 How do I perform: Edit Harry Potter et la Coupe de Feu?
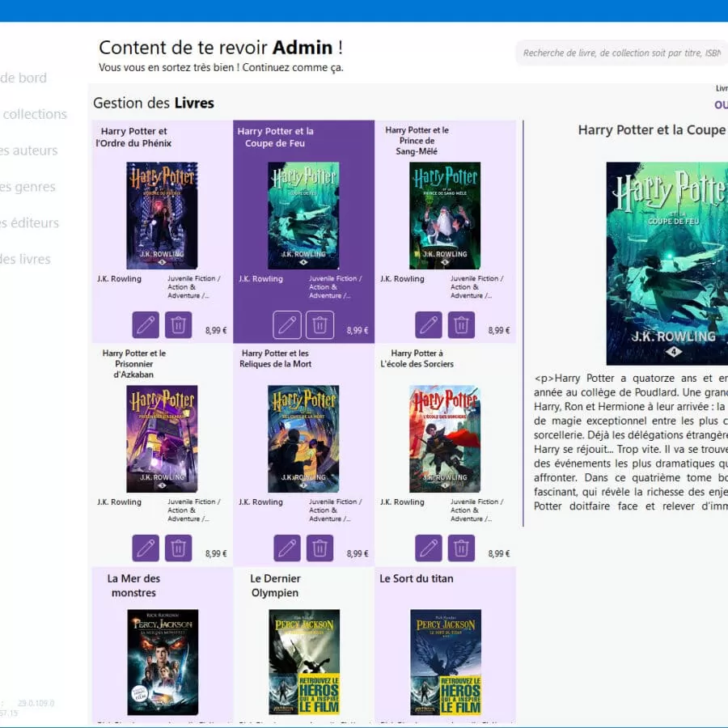pyautogui.click(x=287, y=324)
